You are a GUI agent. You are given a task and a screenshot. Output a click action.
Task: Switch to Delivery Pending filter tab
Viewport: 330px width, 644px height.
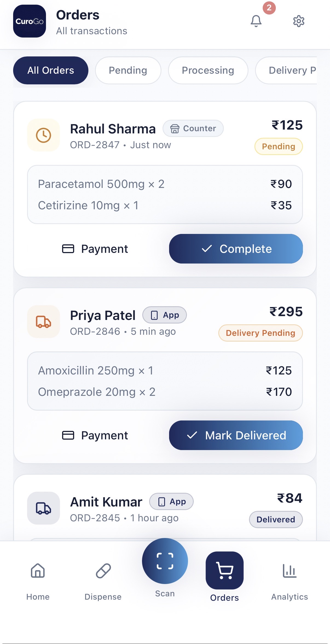[x=287, y=70]
